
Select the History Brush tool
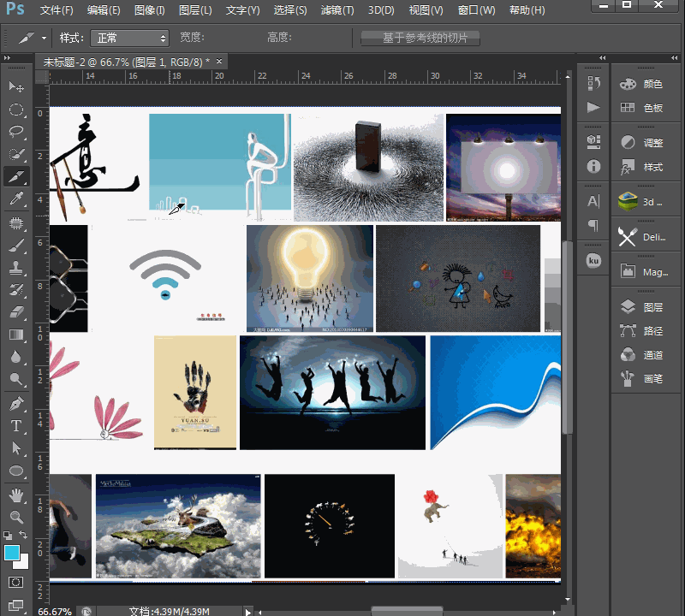tap(16, 290)
